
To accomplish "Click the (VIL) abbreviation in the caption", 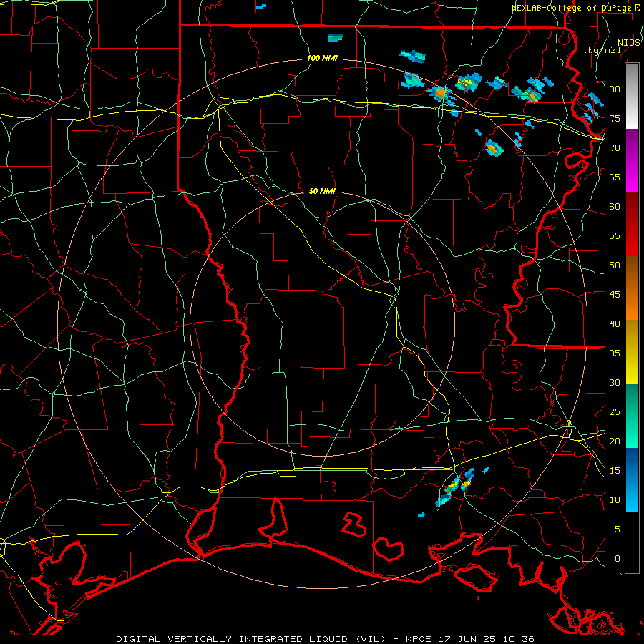I will coord(371,639).
